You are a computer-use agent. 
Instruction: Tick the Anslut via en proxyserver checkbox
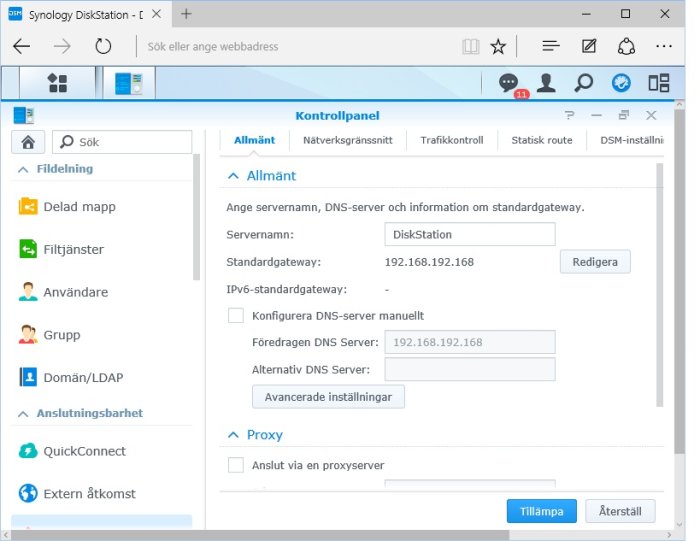click(x=236, y=465)
